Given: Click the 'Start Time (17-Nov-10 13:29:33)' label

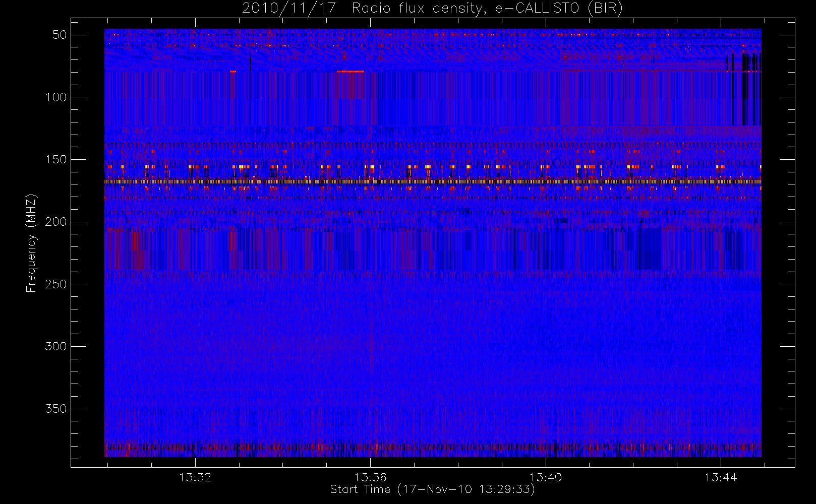Looking at the screenshot, I should [x=432, y=489].
